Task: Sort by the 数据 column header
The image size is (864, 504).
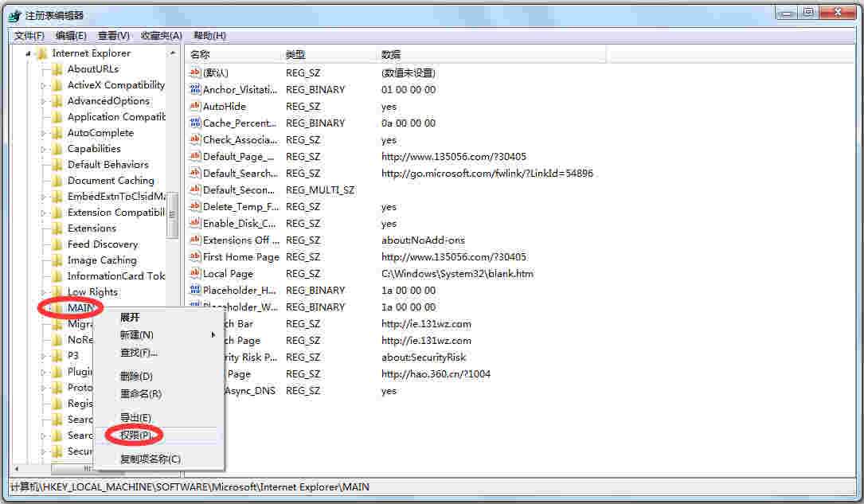Action: tap(491, 54)
